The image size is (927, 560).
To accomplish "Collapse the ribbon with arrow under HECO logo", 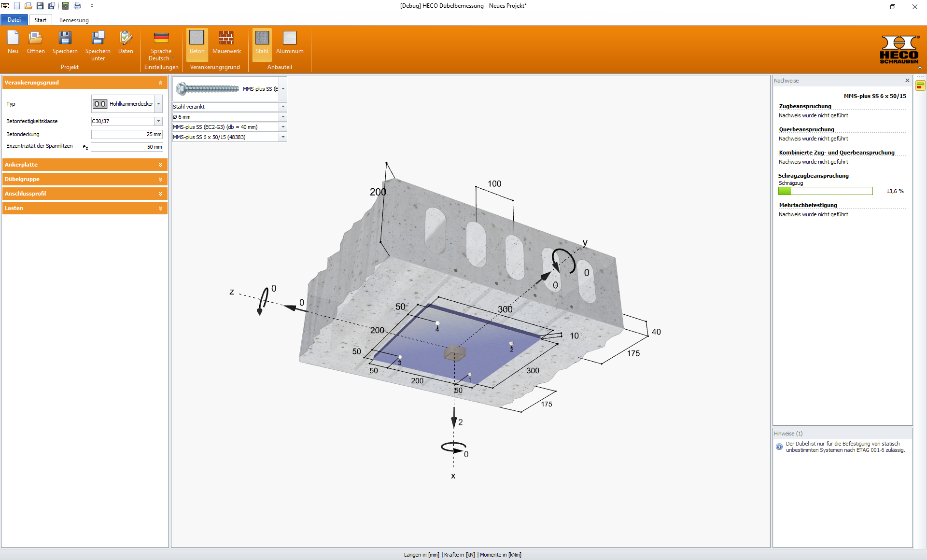I will point(920,68).
